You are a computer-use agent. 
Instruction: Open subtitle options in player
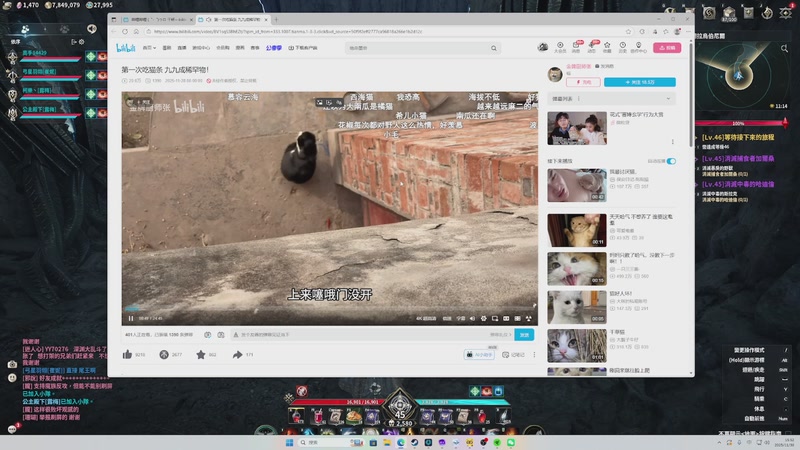(461, 318)
